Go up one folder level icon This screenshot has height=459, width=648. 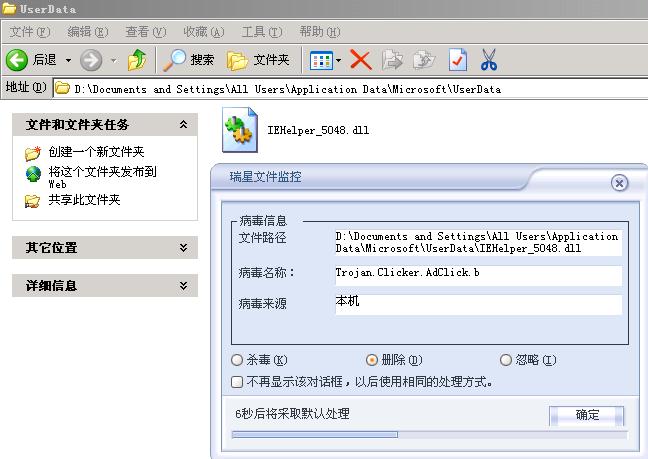pyautogui.click(x=137, y=60)
